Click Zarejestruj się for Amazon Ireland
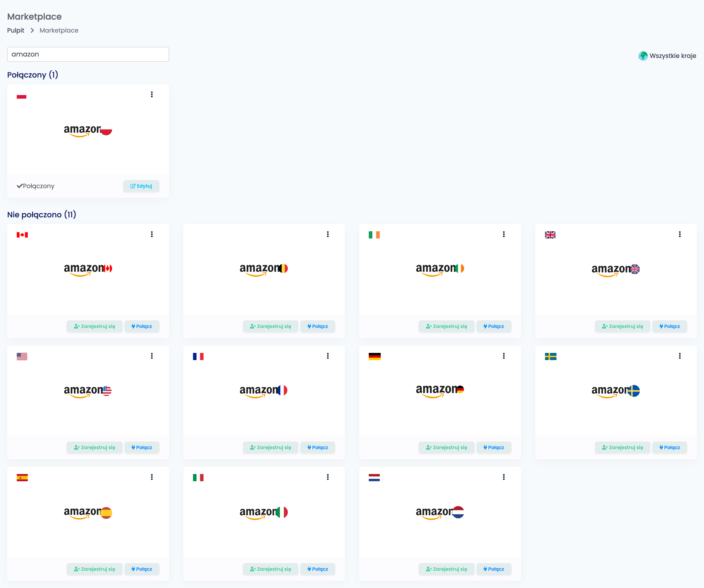704x588 pixels. [447, 326]
